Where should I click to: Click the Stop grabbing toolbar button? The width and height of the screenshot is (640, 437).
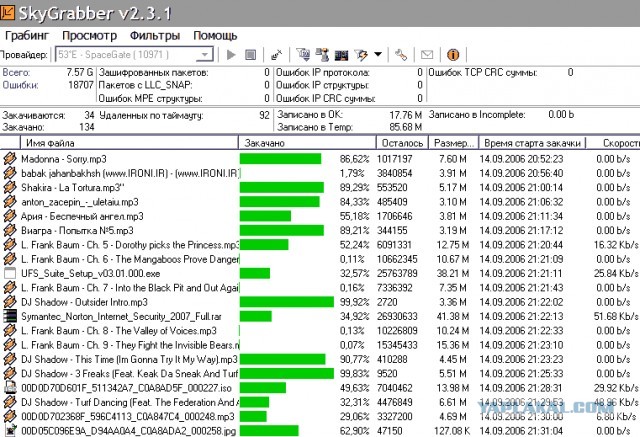[251, 55]
